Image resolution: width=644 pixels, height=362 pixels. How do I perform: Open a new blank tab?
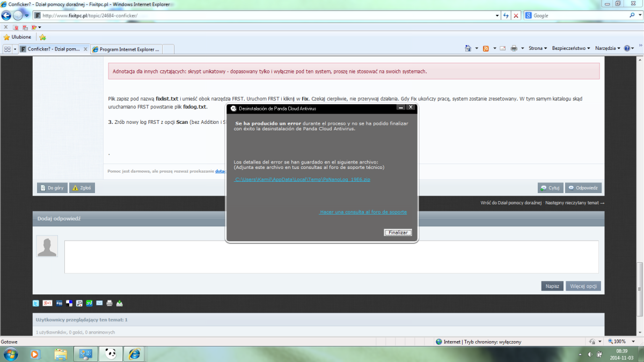169,49
